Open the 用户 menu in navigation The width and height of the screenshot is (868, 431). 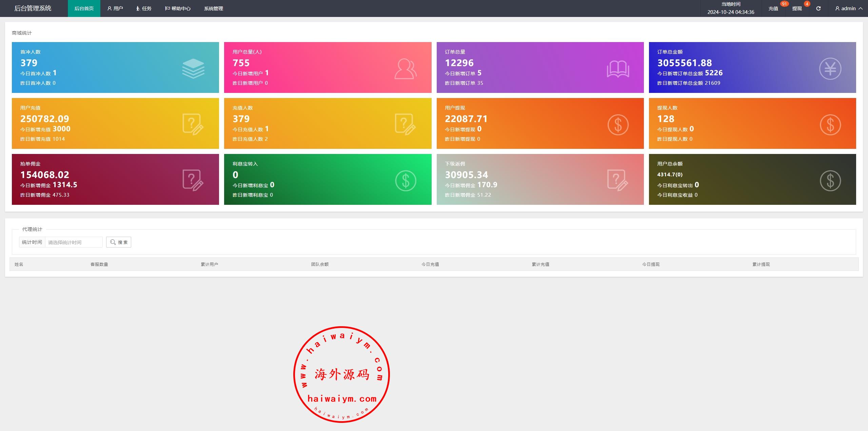click(x=115, y=8)
